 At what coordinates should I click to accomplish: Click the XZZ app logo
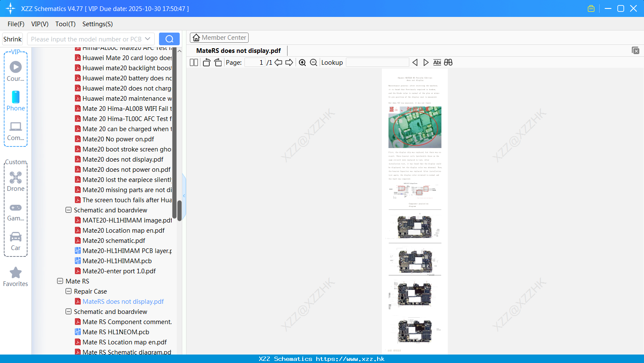click(x=10, y=8)
